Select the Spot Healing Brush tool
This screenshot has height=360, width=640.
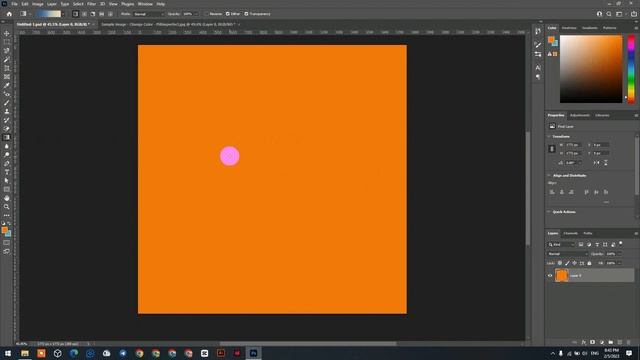[x=7, y=94]
